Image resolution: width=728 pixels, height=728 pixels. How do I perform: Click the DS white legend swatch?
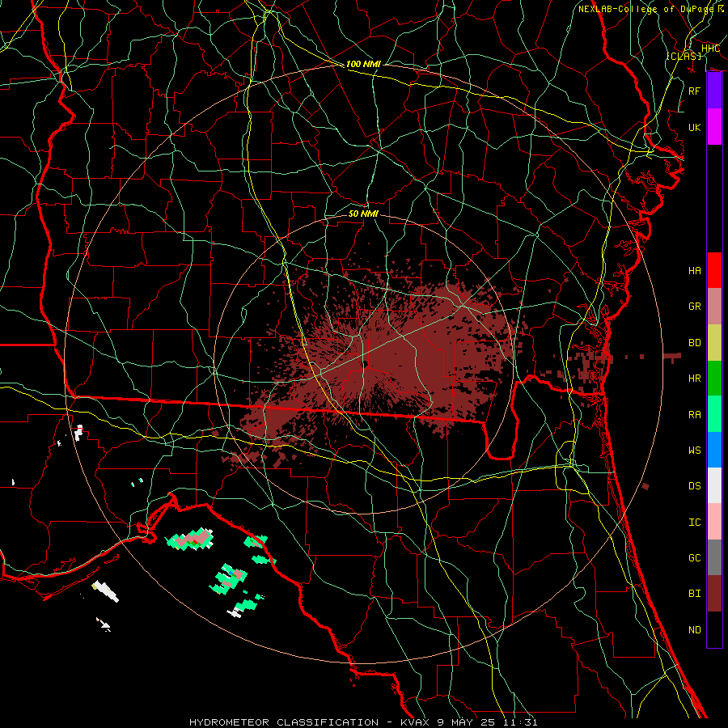[714, 485]
